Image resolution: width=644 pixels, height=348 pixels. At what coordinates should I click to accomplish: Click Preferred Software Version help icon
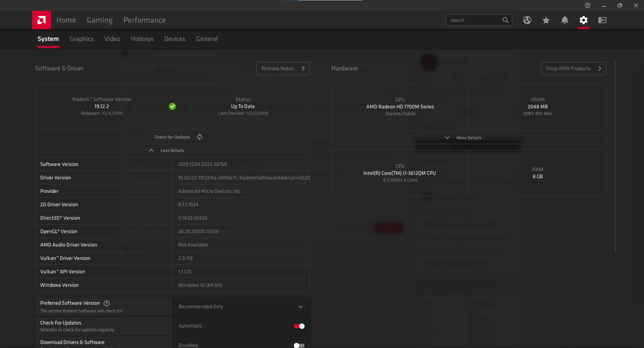point(107,303)
